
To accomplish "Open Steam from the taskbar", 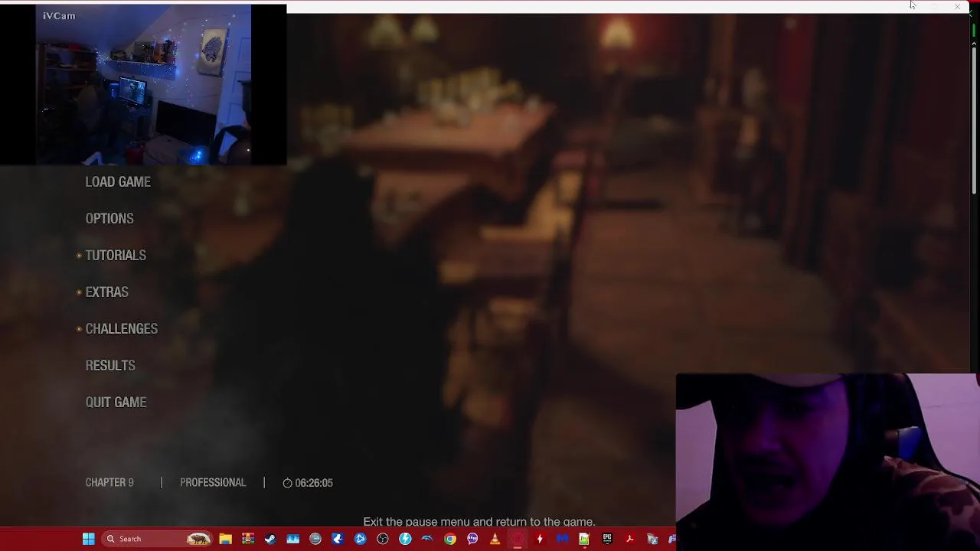I will click(x=269, y=539).
